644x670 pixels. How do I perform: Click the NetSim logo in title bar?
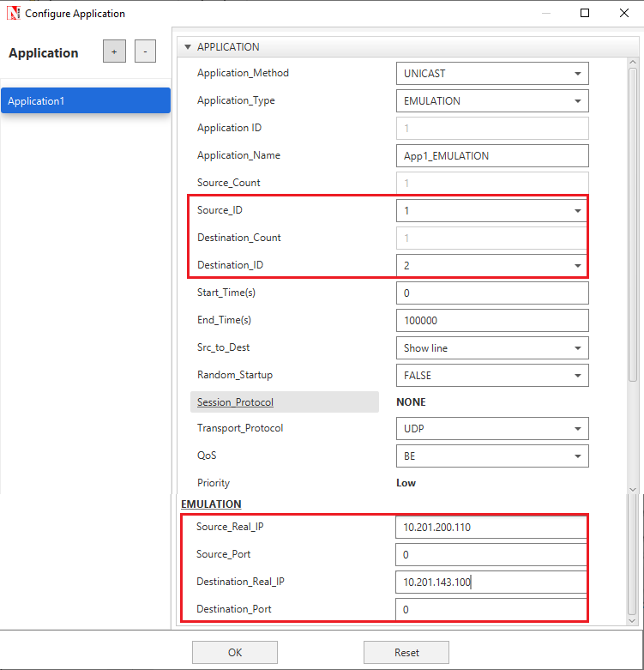click(13, 13)
